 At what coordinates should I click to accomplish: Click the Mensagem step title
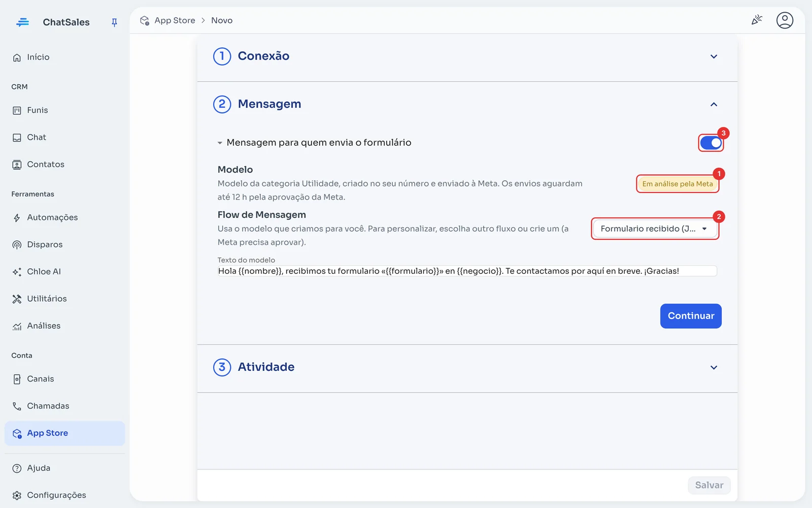pyautogui.click(x=269, y=104)
